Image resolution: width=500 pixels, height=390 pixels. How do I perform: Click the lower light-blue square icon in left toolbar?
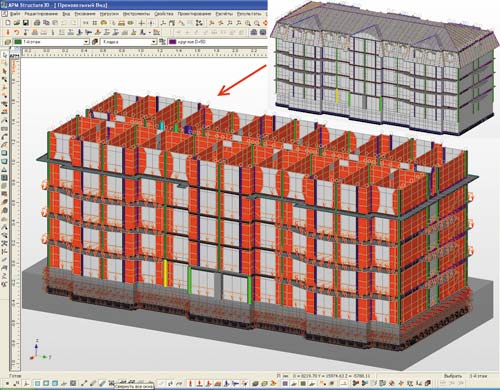click(x=4, y=161)
